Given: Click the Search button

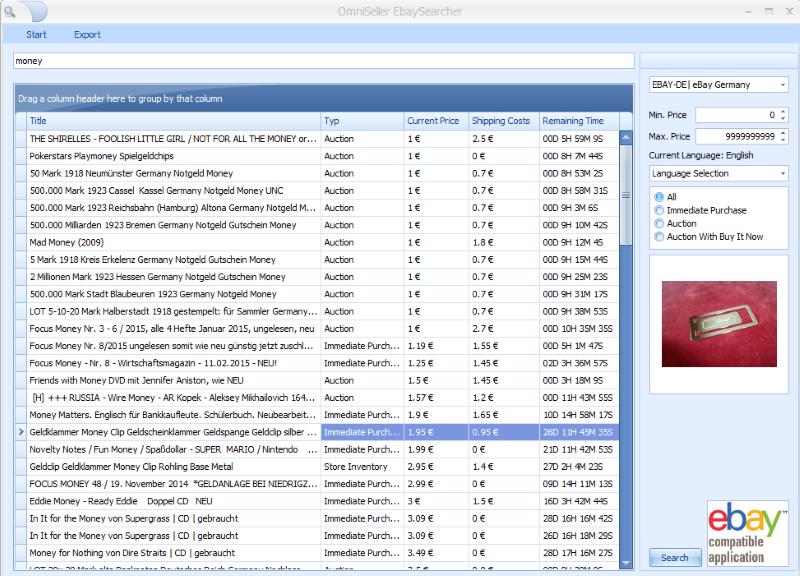Looking at the screenshot, I should coord(674,558).
